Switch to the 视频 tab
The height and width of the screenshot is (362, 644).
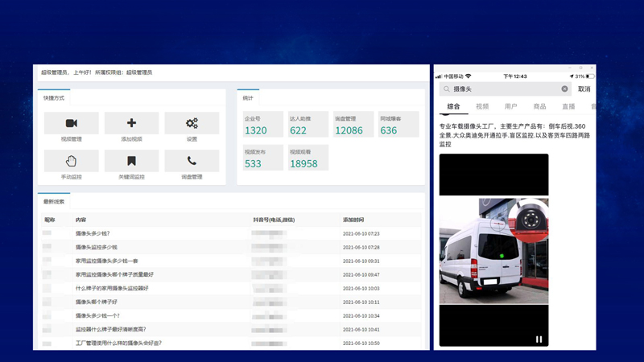coord(482,106)
